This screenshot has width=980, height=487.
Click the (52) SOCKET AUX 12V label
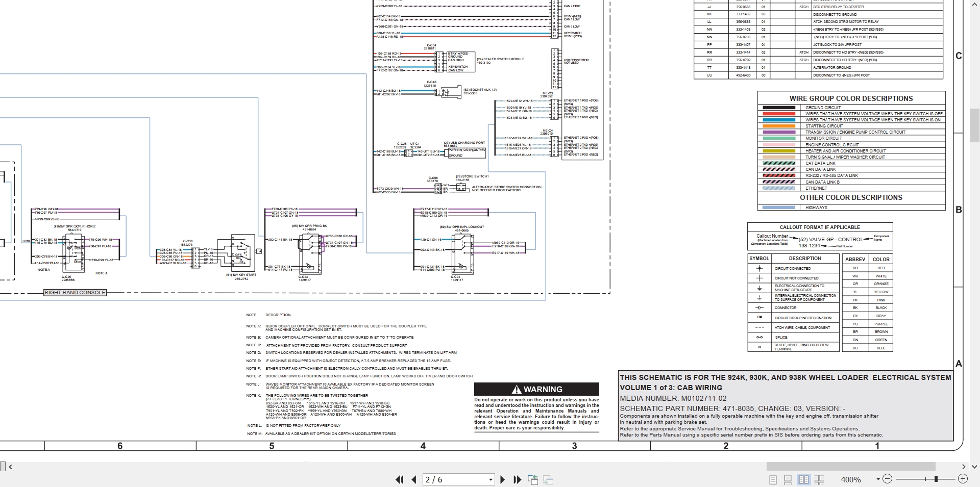point(480,90)
